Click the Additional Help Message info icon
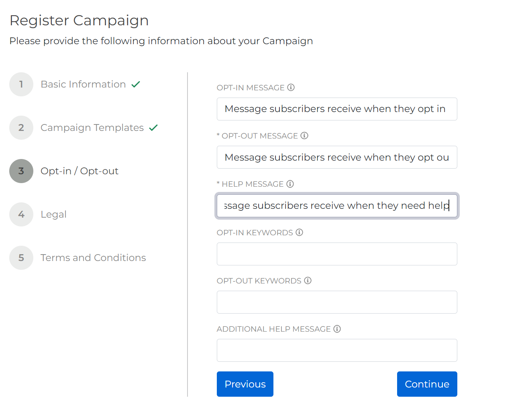 point(337,329)
